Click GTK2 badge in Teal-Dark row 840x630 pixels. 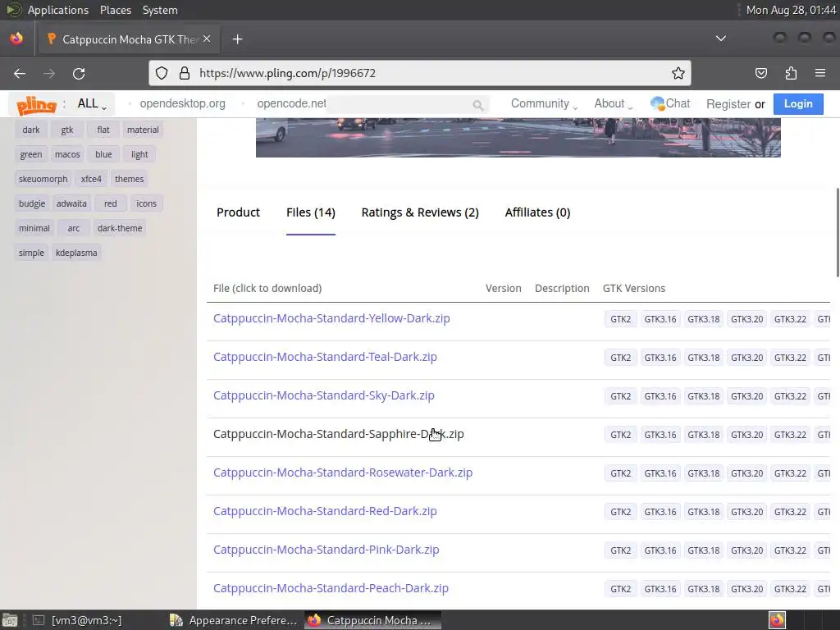point(620,358)
